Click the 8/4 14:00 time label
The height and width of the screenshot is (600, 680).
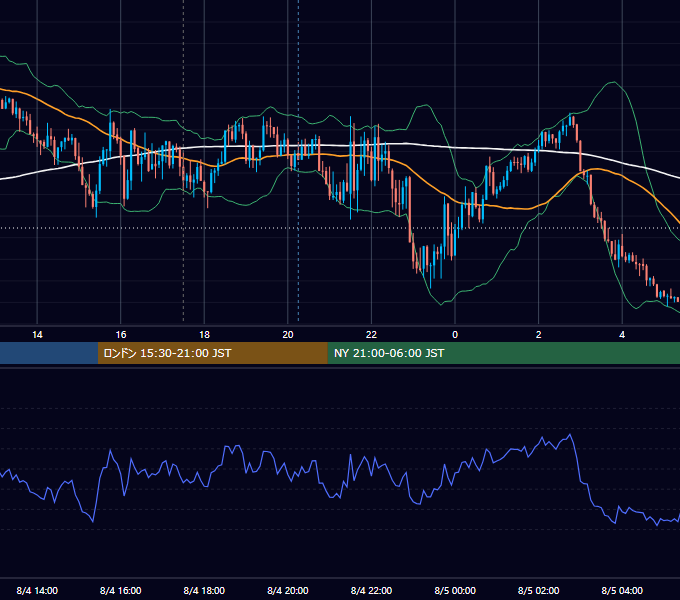tap(37, 590)
